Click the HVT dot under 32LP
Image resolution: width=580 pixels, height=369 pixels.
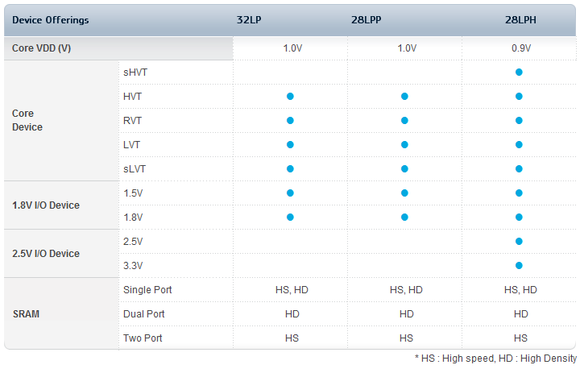[290, 96]
